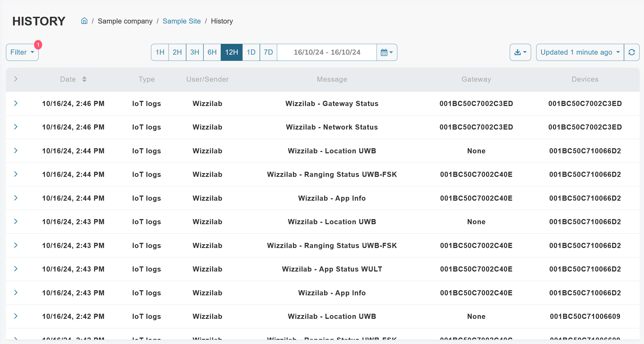Expand all rows via header chevron
This screenshot has width=644, height=344.
click(16, 79)
